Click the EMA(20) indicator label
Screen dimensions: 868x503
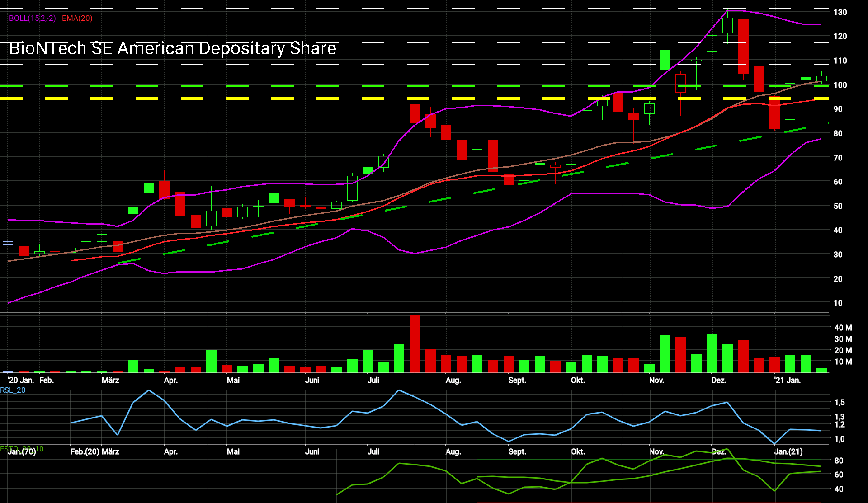pos(77,18)
